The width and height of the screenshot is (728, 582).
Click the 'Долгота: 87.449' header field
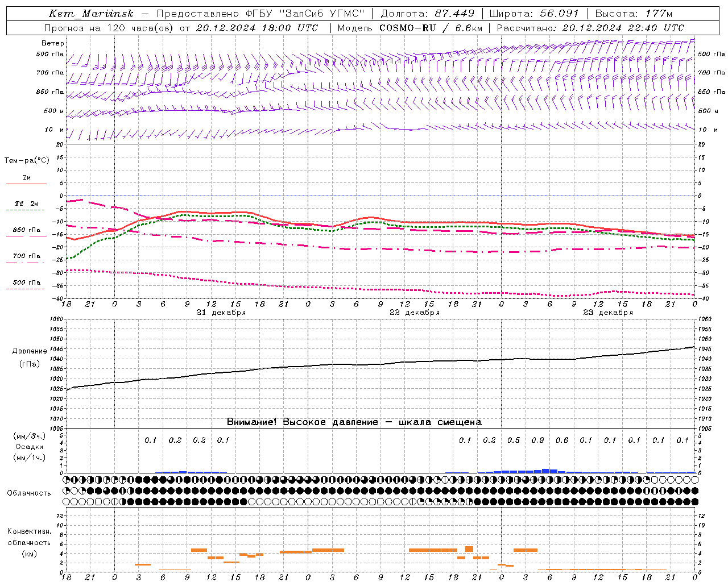click(x=427, y=14)
